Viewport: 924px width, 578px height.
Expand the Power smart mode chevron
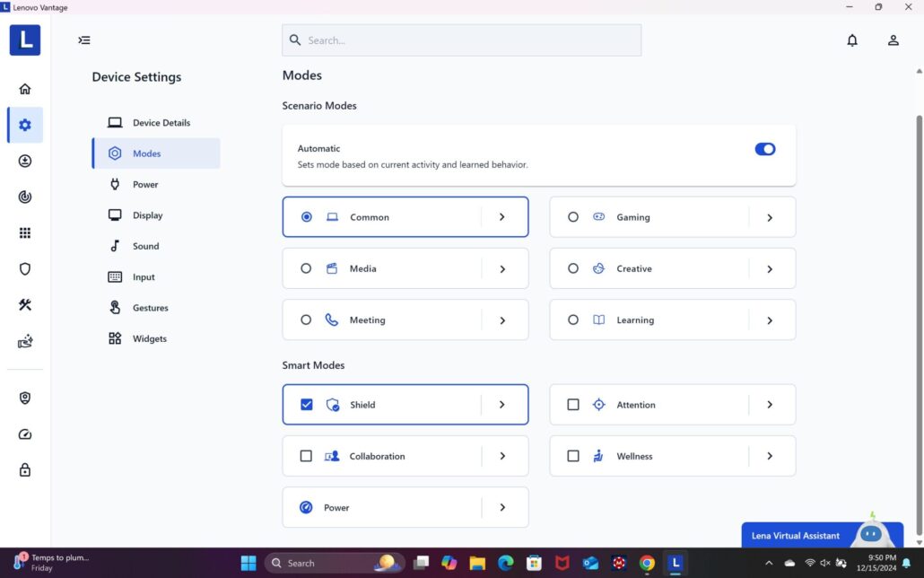tap(502, 507)
